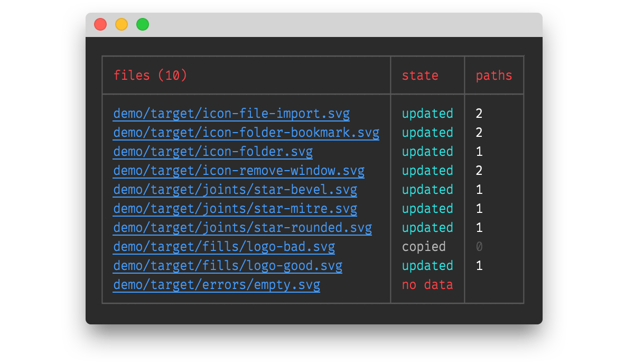Open the star-bevel.svg link in joints folder
Screen dimensions: 634x364
235,190
